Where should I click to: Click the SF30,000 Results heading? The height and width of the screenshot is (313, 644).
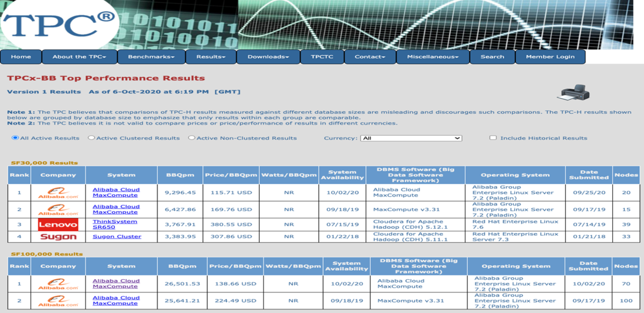tap(44, 163)
